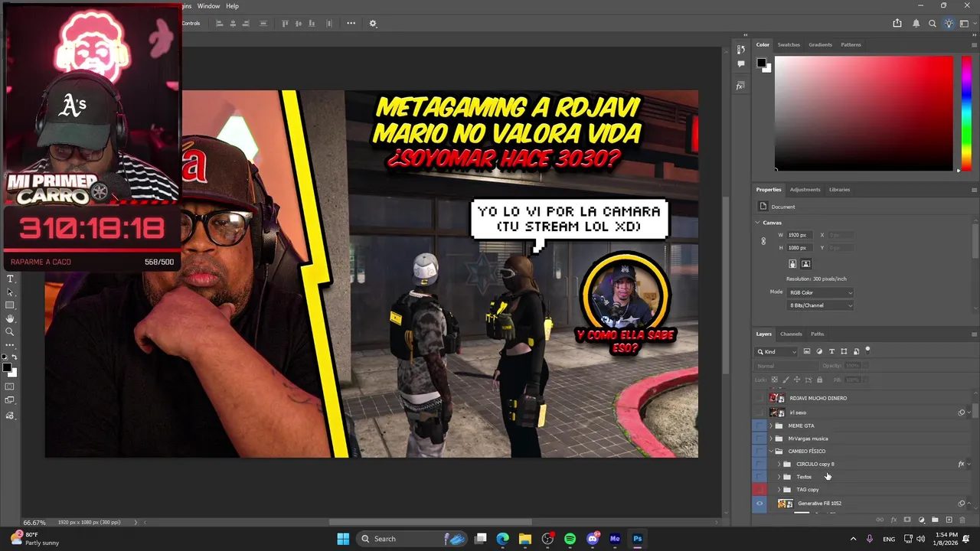Open the Discover lightbulb icon
This screenshot has height=551, width=980.
click(x=949, y=23)
